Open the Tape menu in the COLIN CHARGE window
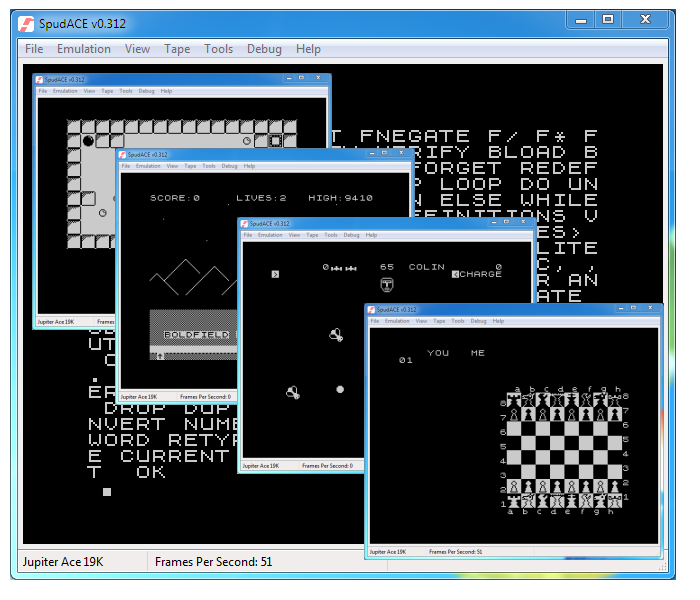The image size is (700, 600). 312,235
